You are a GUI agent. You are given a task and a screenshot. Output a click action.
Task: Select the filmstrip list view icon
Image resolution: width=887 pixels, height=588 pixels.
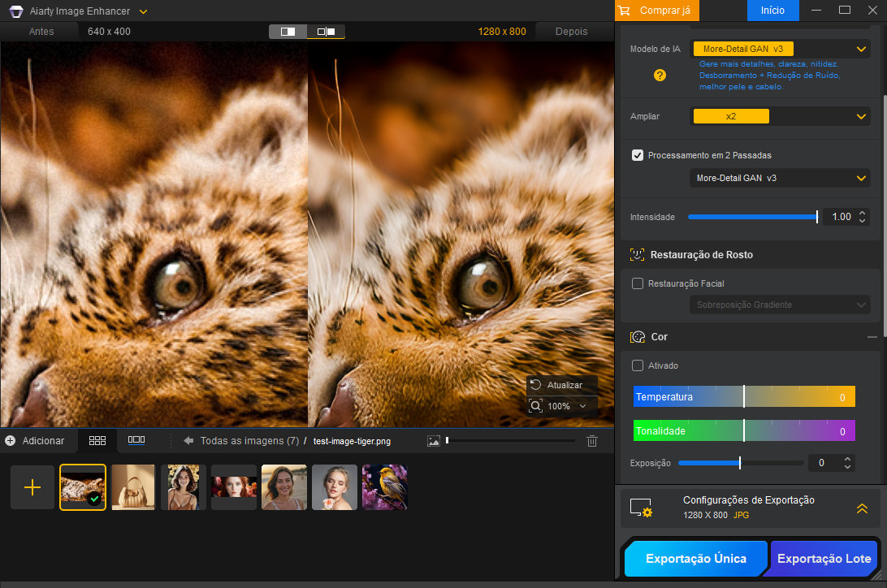[x=136, y=440]
